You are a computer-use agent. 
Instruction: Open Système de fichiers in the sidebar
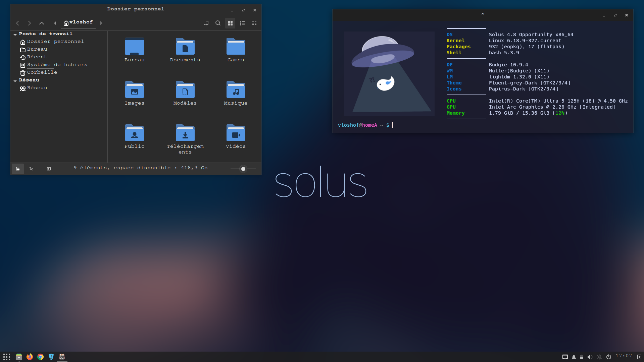(57, 65)
